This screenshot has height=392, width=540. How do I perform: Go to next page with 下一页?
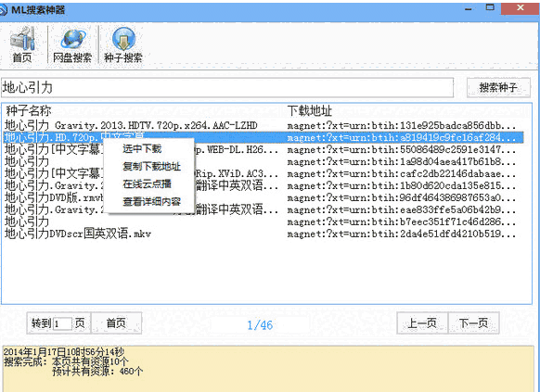(x=474, y=322)
